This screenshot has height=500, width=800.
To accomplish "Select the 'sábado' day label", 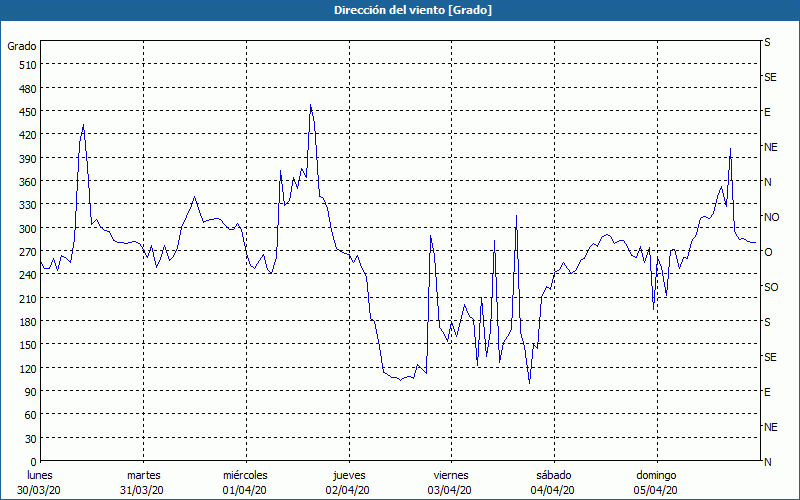I will [x=554, y=475].
